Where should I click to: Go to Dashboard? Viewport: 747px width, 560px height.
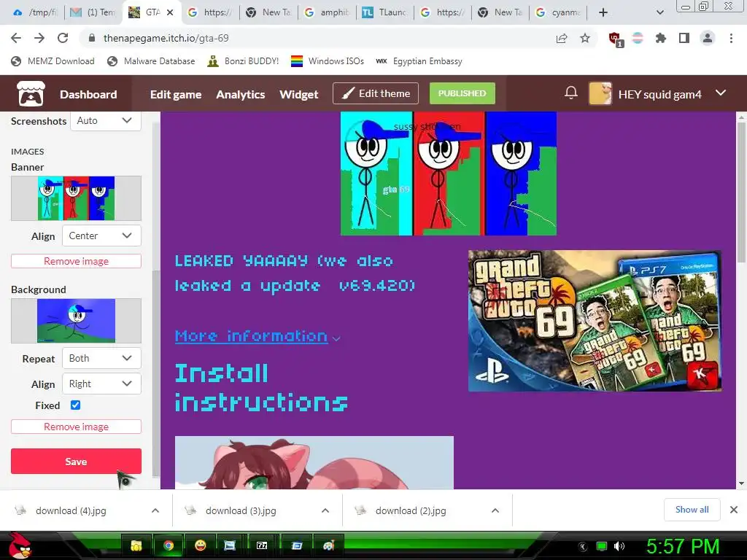pos(88,94)
